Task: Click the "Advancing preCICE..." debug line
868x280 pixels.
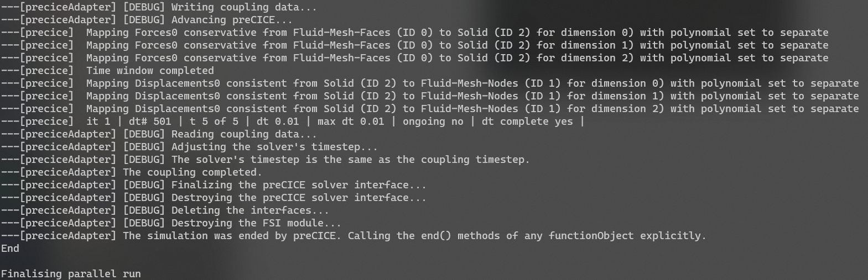Action: pos(231,20)
